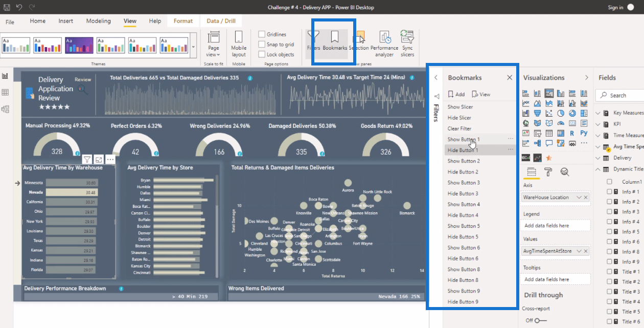Insert the Q&A visual
Viewport: 644px width, 328px height.
(x=549, y=143)
